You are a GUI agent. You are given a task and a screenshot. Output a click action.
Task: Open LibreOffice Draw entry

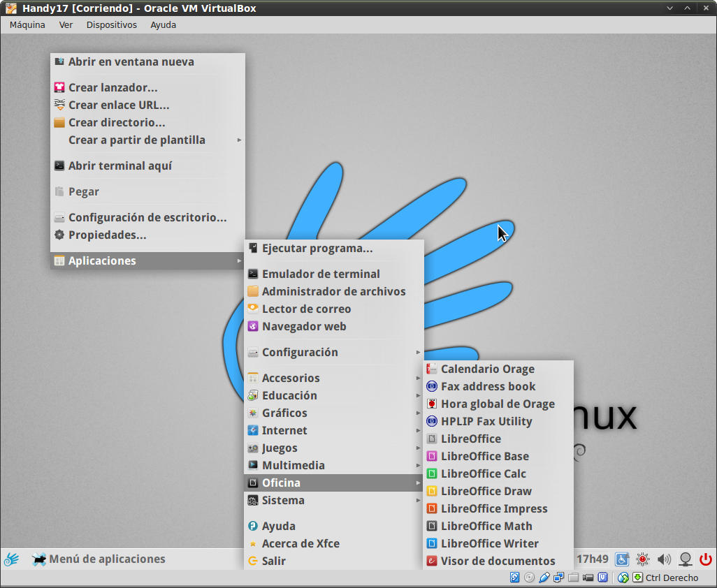coord(486,491)
